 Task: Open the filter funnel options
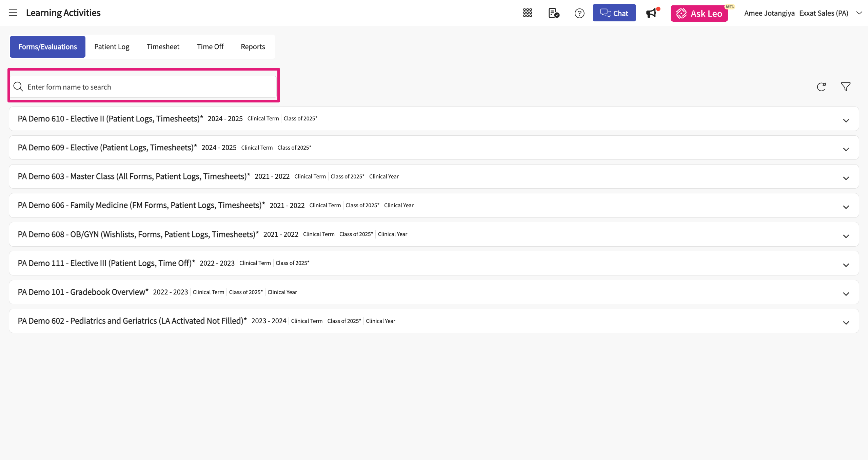coord(846,87)
